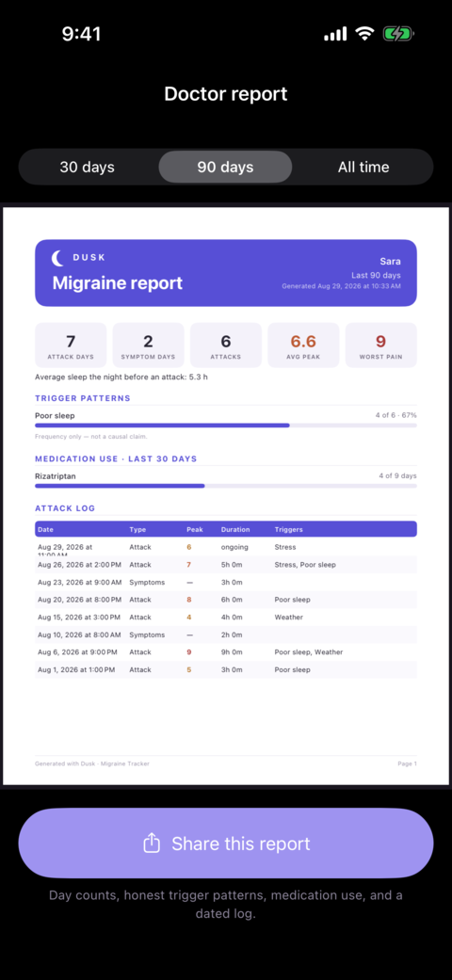Tap the Aug 6, 2026 at 9:00 PM row
This screenshot has height=980, width=452.
coord(226,651)
